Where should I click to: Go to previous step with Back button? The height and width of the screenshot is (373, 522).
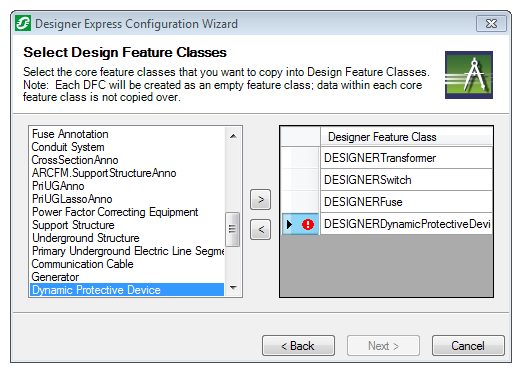click(x=298, y=346)
